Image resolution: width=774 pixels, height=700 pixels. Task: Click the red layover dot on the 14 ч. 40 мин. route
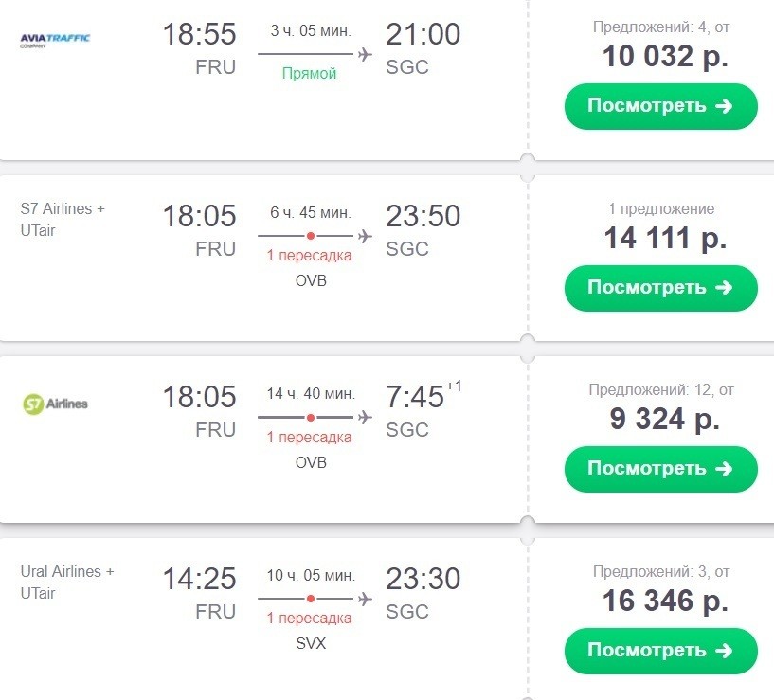[310, 417]
